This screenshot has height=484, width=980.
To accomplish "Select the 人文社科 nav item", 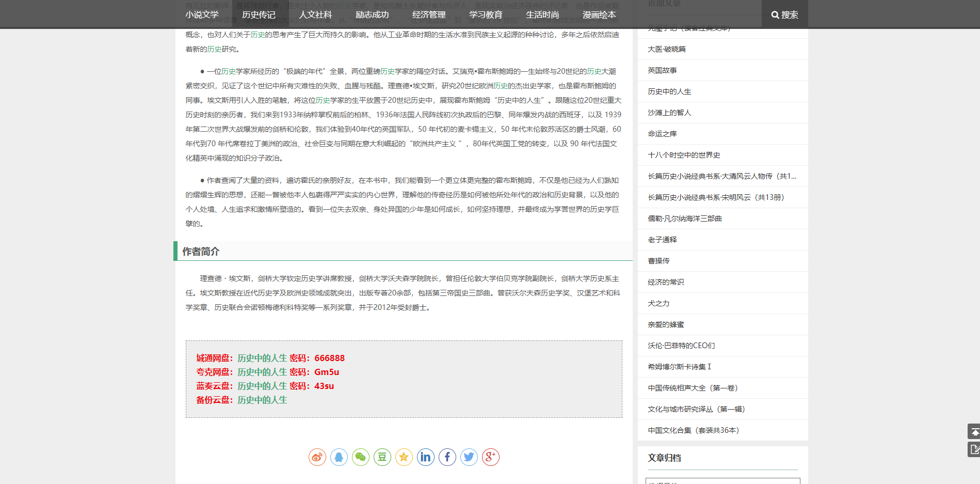I will pos(315,14).
